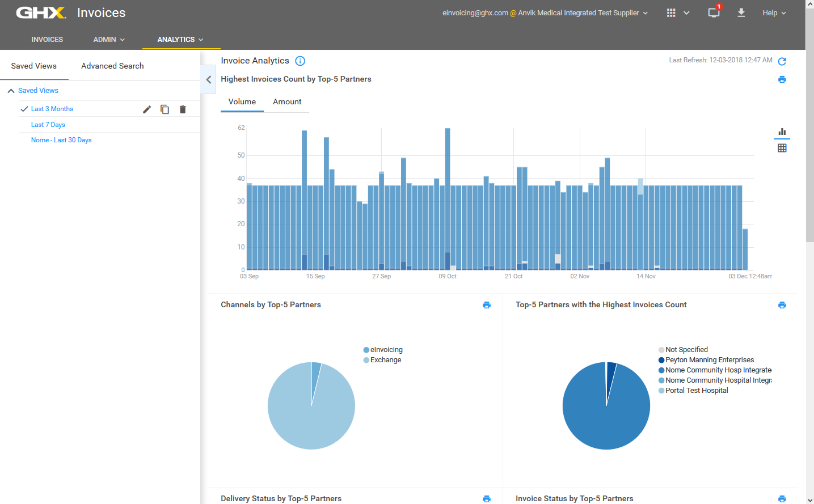Delete the Last 3 Months saved view
Viewport: 814px width, 504px height.
tap(183, 109)
